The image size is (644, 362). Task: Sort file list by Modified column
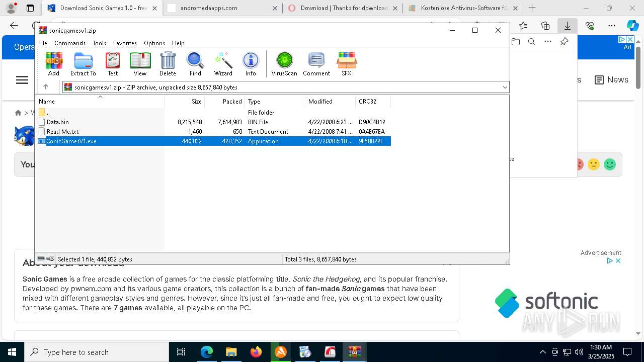(x=330, y=101)
